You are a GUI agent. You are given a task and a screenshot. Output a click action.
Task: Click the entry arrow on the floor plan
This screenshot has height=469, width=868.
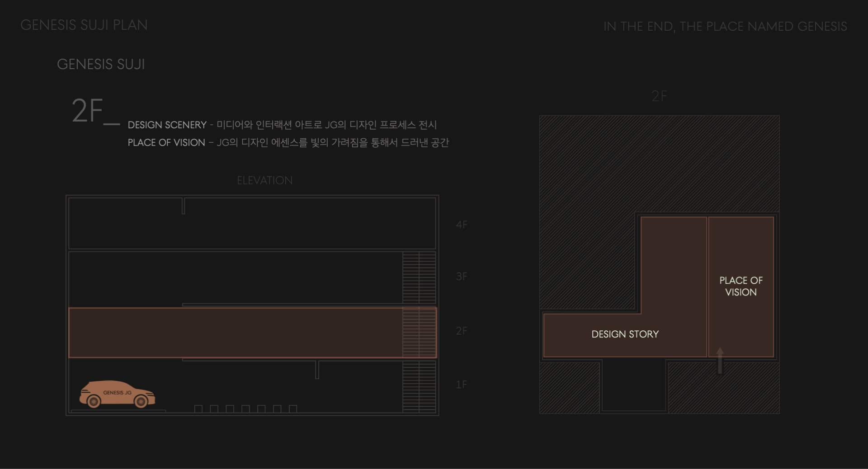[720, 361]
